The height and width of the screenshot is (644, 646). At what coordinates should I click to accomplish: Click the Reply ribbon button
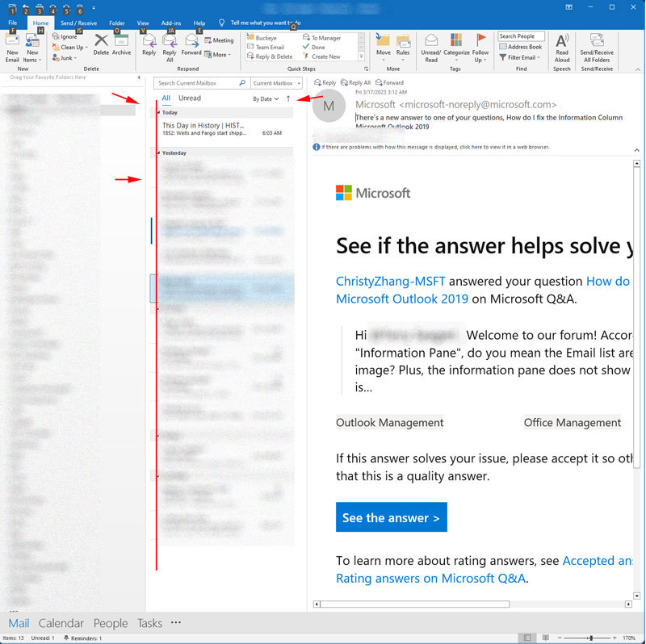coord(149,44)
